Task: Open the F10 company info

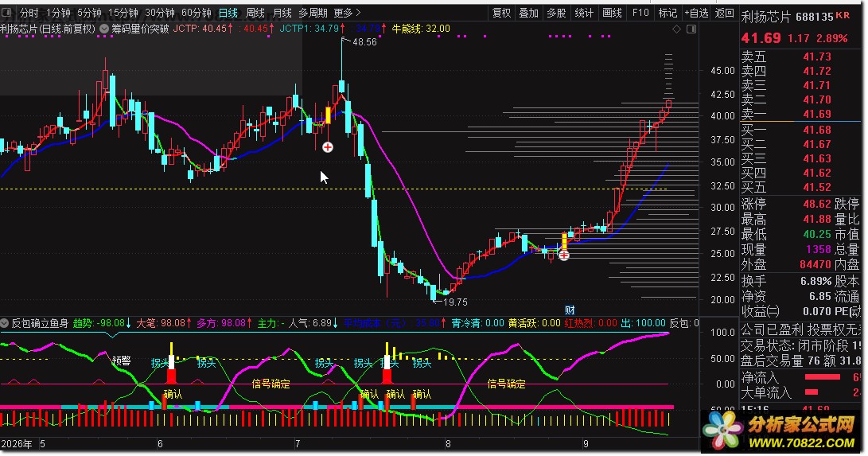Action: coord(640,13)
